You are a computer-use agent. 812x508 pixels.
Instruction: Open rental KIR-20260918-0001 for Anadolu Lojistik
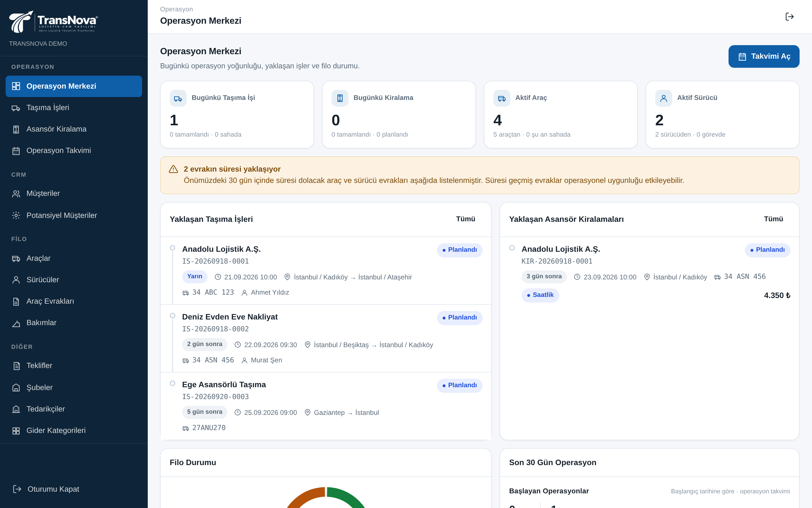pyautogui.click(x=649, y=273)
